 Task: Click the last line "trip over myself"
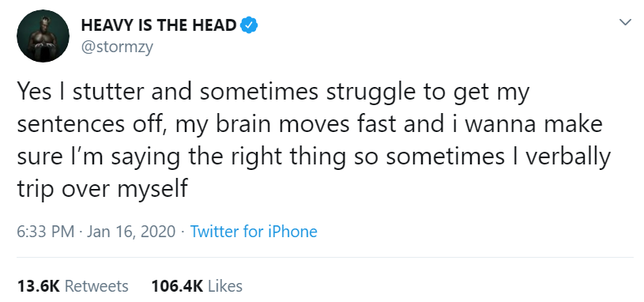coord(102,190)
